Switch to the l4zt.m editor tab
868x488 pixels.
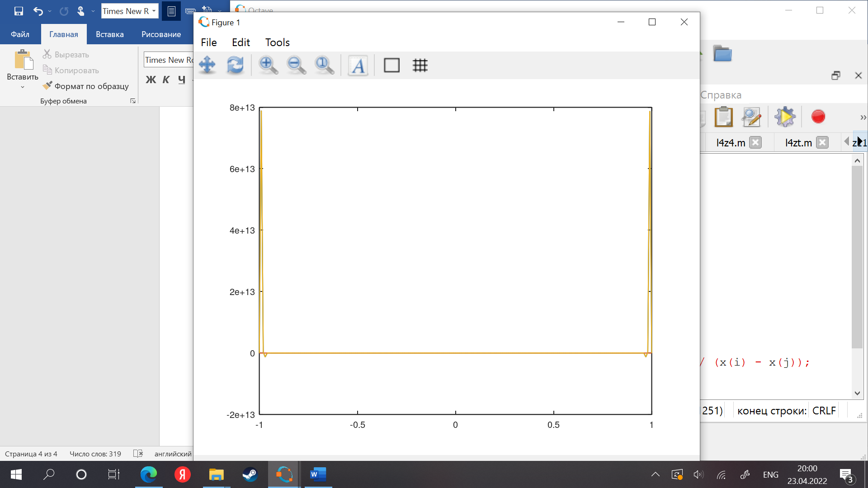pos(798,143)
